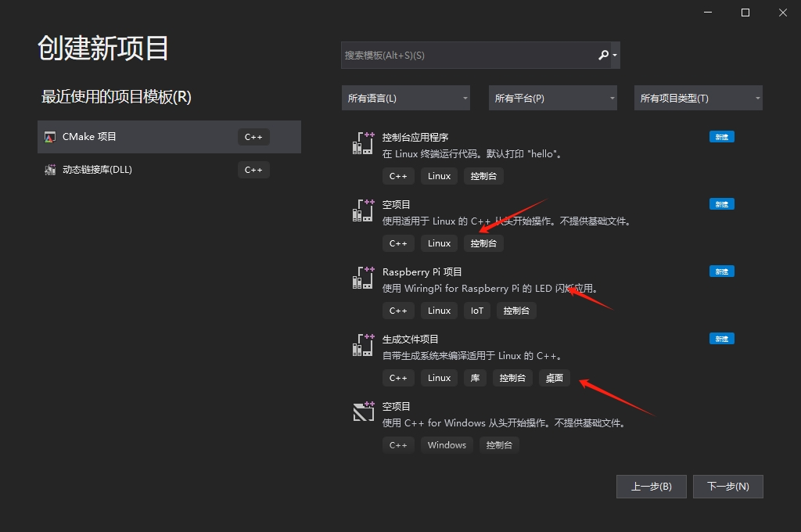Close the create project dialog
The height and width of the screenshot is (532, 801).
point(782,13)
